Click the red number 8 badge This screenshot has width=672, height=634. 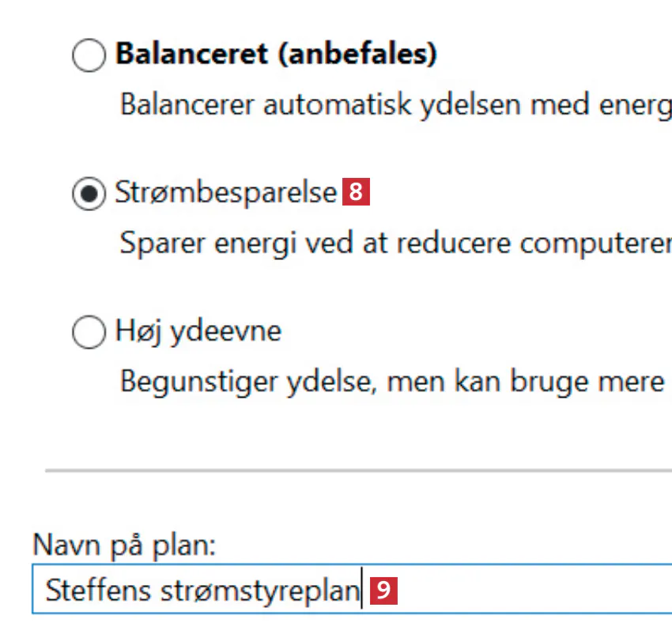356,192
